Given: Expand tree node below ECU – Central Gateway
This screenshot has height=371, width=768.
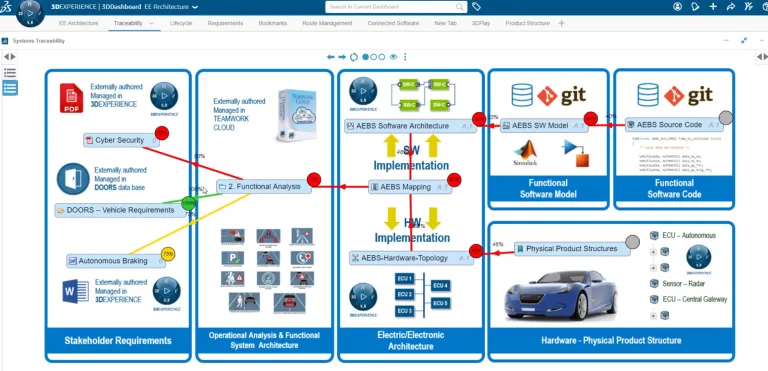Looking at the screenshot, I should (x=653, y=316).
